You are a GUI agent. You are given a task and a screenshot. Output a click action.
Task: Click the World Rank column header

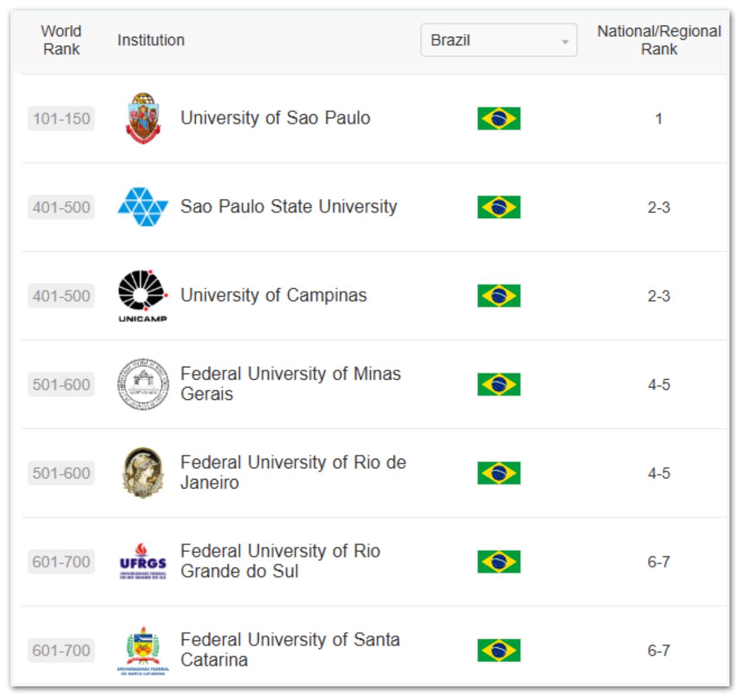61,40
